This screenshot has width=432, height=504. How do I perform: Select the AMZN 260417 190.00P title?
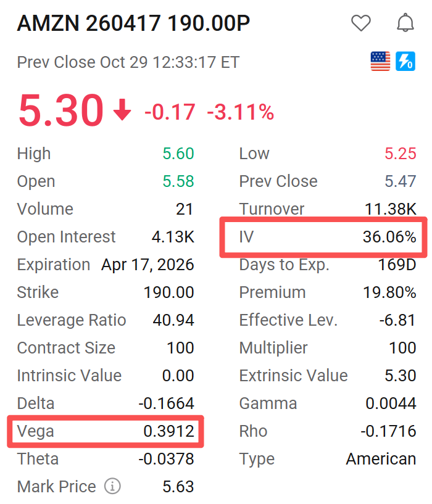click(x=133, y=23)
